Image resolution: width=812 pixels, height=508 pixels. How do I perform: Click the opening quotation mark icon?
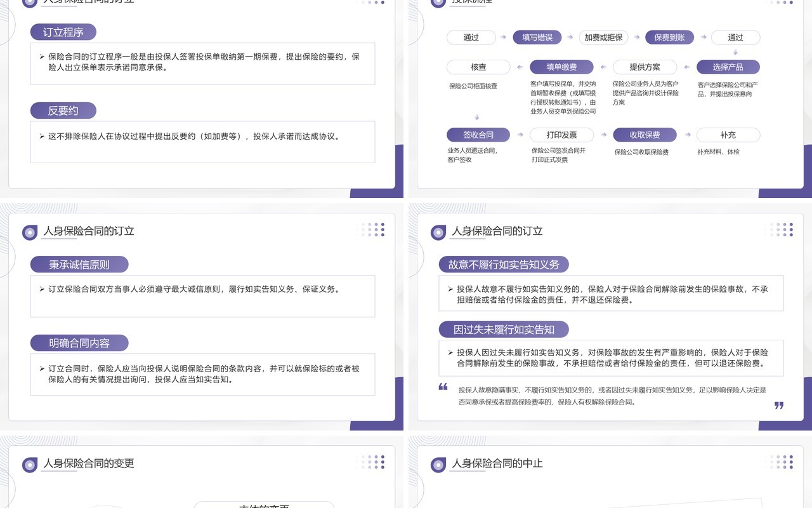(x=443, y=386)
